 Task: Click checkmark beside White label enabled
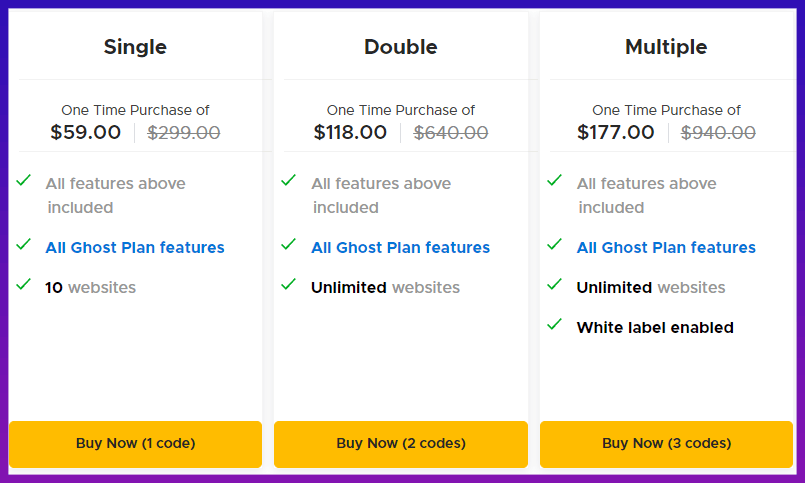(x=555, y=325)
